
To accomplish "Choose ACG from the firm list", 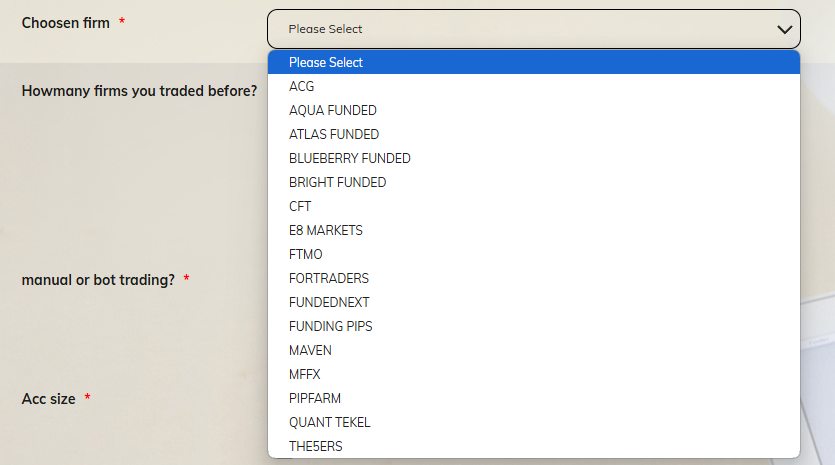I will coord(534,86).
